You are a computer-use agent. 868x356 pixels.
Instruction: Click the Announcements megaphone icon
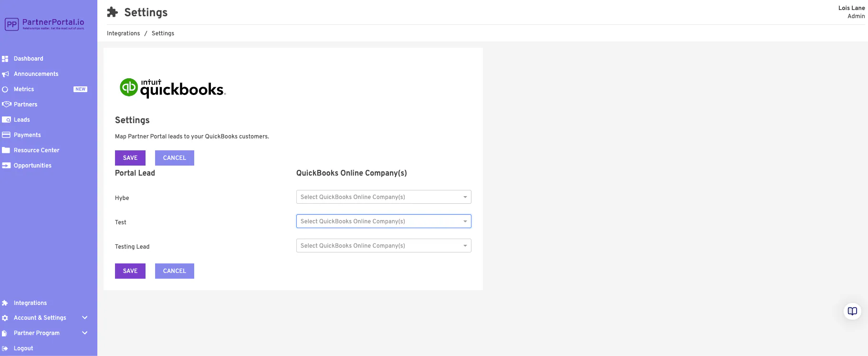[x=5, y=74]
